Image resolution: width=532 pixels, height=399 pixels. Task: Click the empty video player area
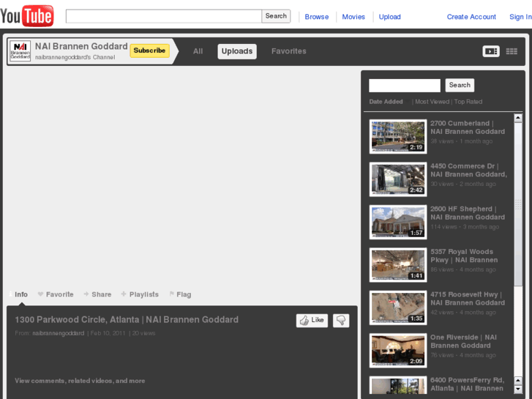pyautogui.click(x=182, y=176)
